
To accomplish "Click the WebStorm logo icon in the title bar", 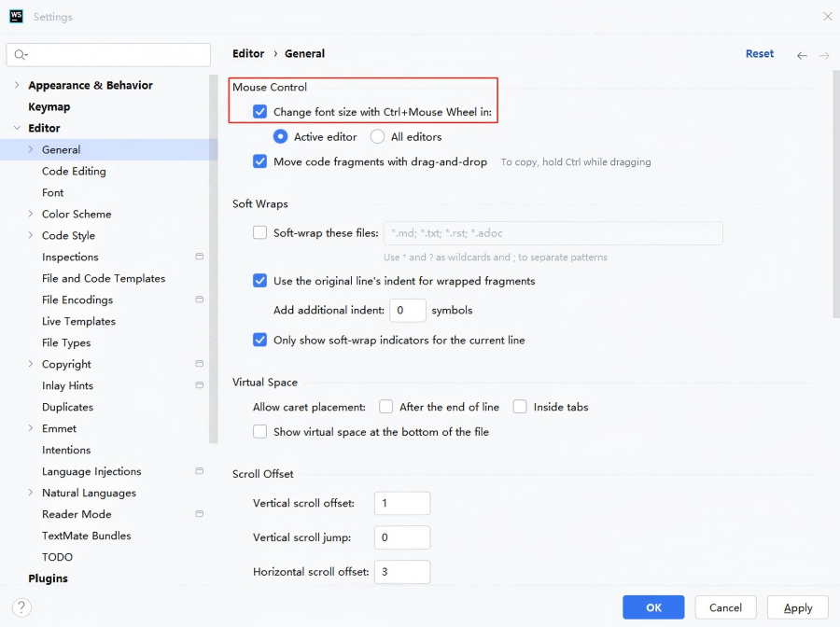I will tap(16, 16).
